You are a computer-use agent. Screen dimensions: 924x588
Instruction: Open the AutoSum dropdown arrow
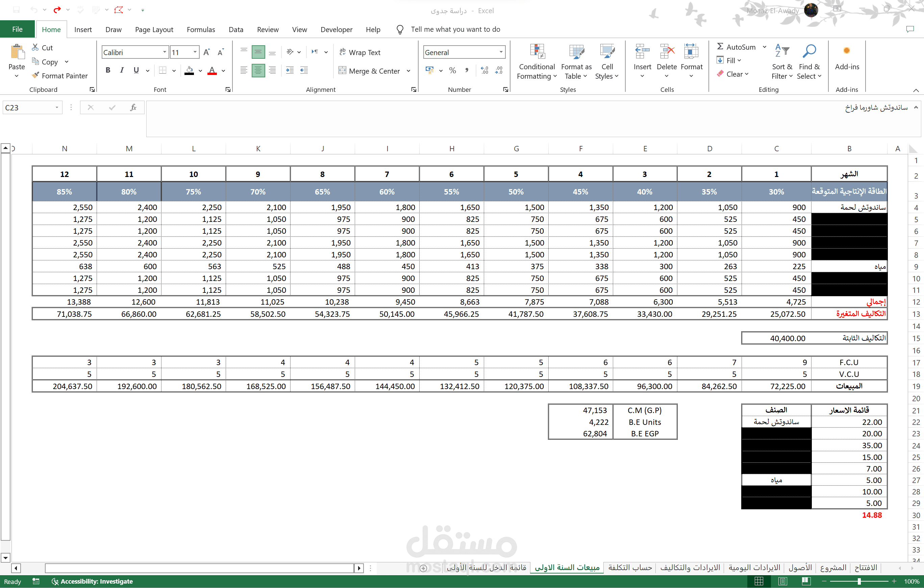[765, 47]
